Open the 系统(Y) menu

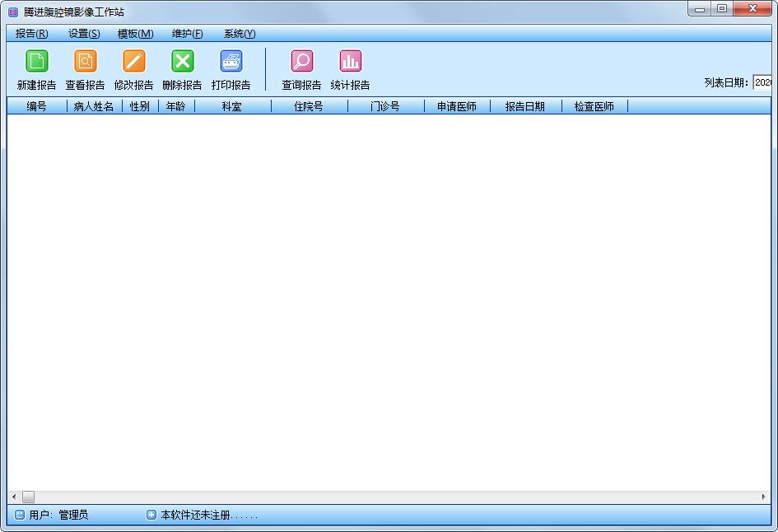[240, 34]
